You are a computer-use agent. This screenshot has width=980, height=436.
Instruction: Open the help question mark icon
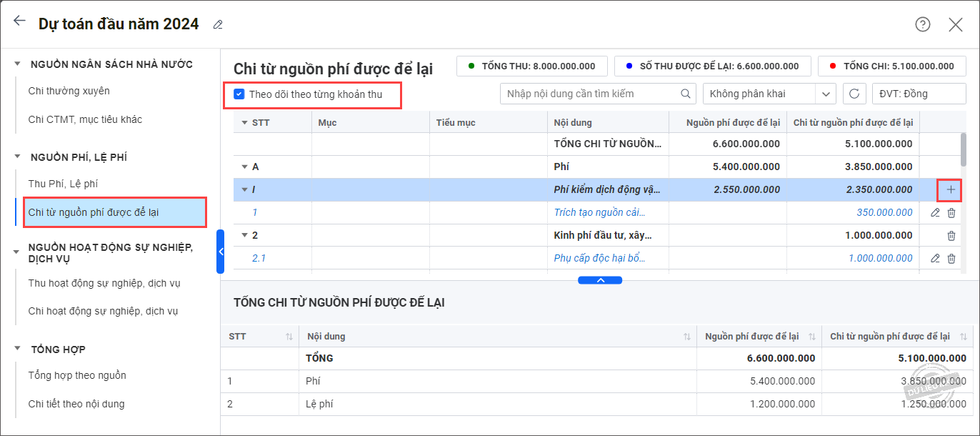tap(923, 24)
